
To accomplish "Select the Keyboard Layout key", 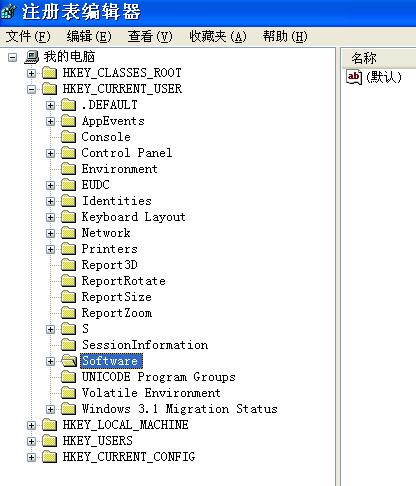I will pyautogui.click(x=133, y=217).
